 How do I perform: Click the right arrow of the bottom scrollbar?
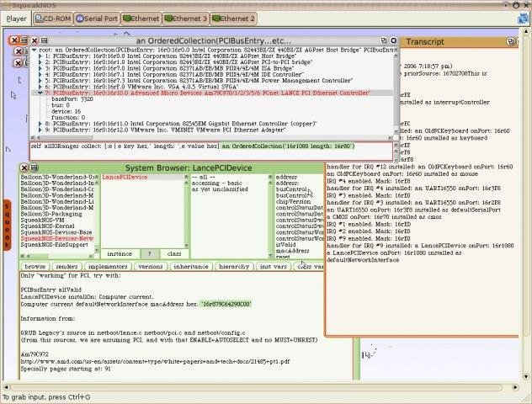point(515,387)
